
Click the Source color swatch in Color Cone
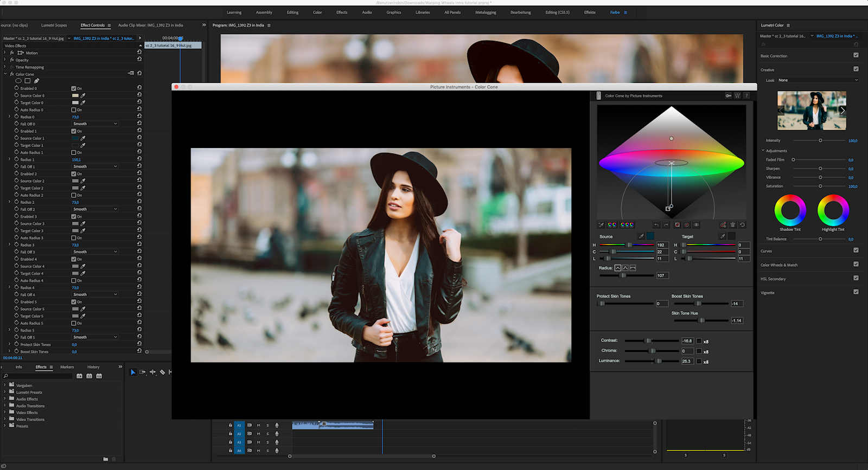tap(650, 236)
